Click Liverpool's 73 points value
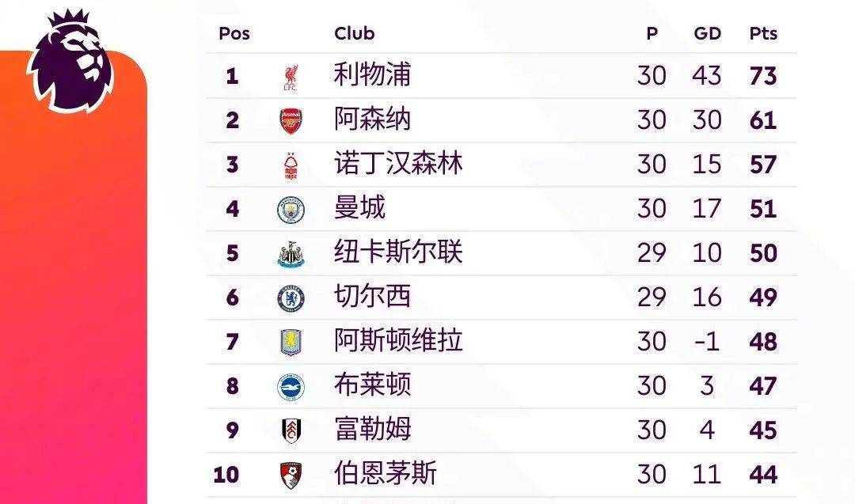Viewport: 855px width, 504px height. 763,77
